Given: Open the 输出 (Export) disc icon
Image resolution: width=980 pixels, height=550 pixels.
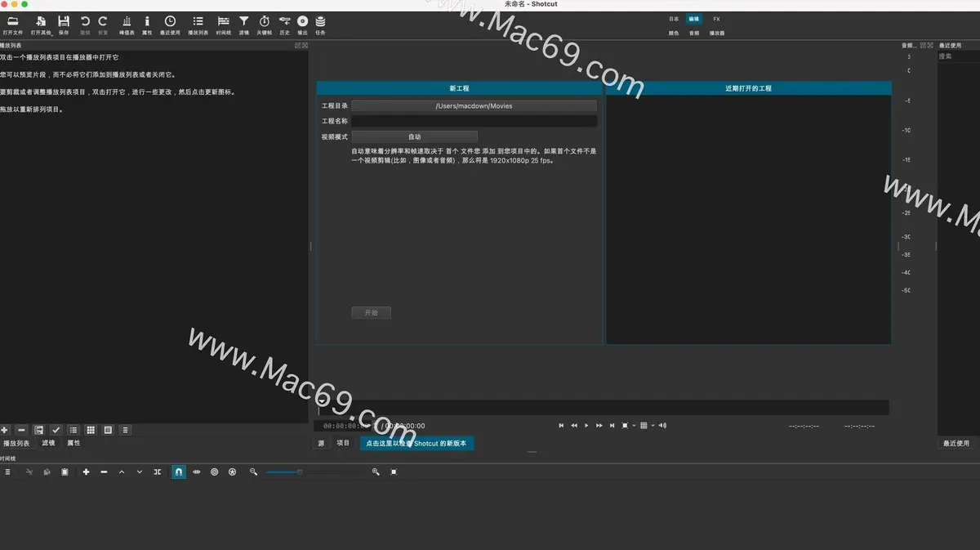Looking at the screenshot, I should (x=302, y=25).
